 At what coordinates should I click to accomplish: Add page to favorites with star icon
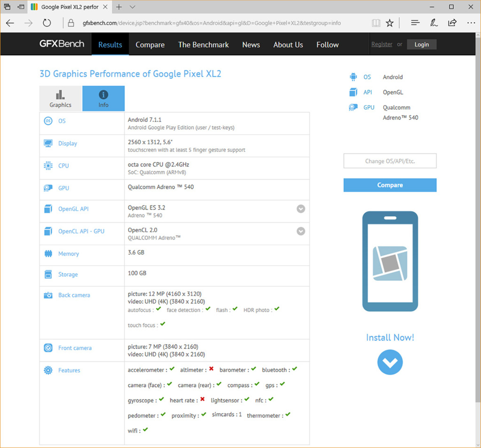pyautogui.click(x=390, y=23)
